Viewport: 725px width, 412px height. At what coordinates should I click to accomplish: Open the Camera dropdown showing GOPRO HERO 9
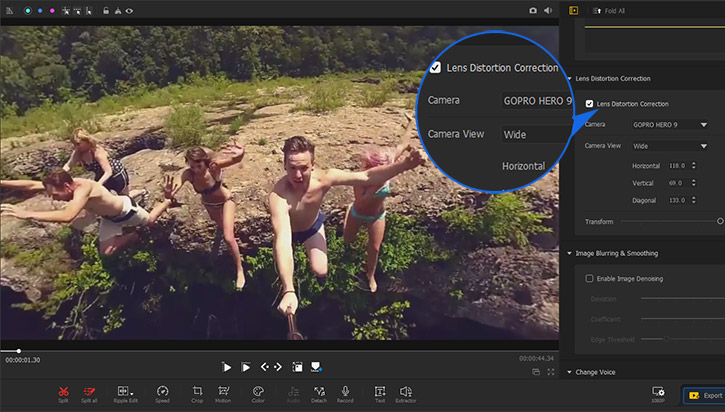[670, 125]
